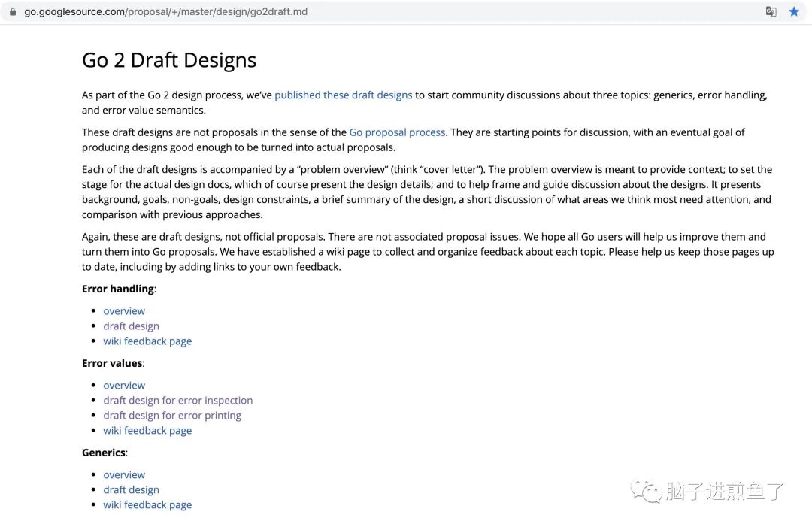This screenshot has height=527, width=812.
Task: Open draft design under Error handling
Action: pos(131,326)
